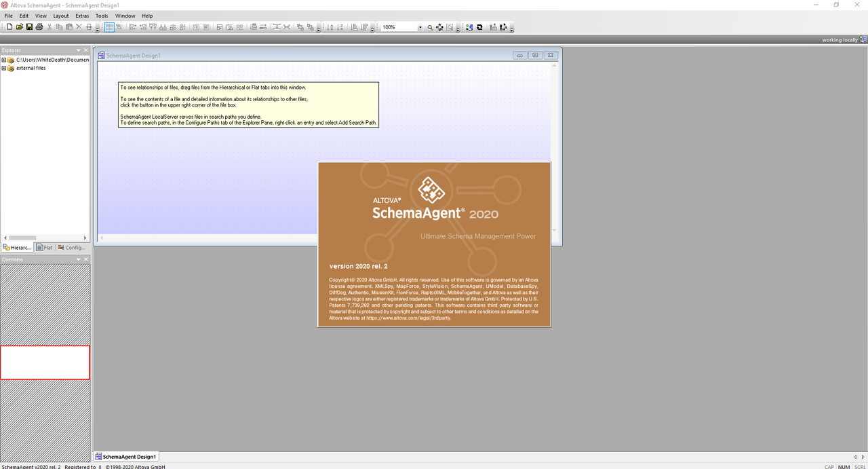Viewport: 868px width, 469px height.
Task: Create a new design with New icon
Action: click(9, 27)
